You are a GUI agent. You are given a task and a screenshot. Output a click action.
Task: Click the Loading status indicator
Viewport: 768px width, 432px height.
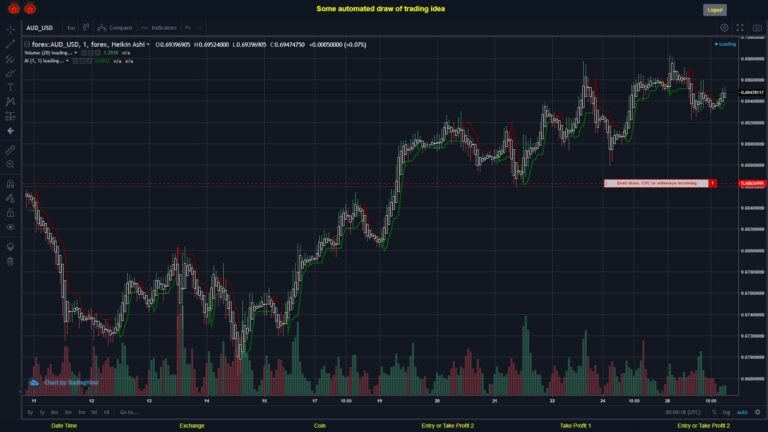tap(725, 45)
